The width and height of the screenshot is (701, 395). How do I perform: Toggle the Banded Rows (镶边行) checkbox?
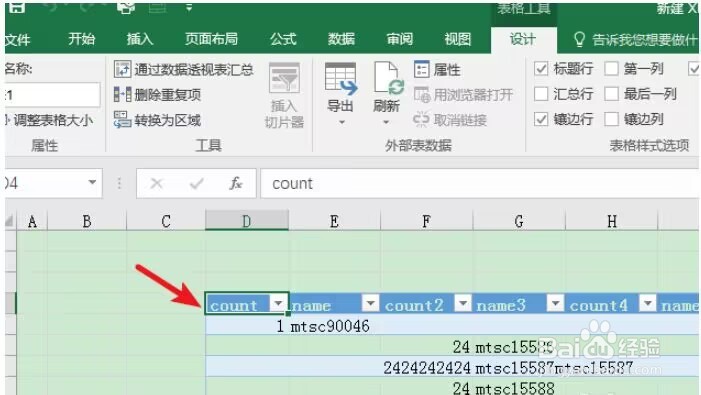(x=541, y=119)
